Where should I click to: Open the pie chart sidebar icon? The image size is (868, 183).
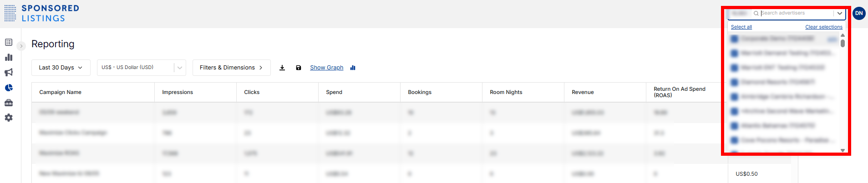9,88
